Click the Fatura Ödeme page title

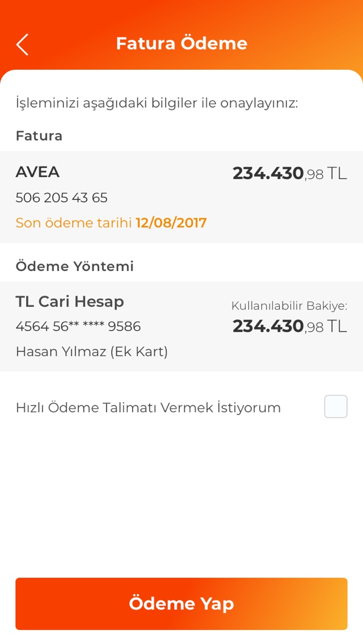pyautogui.click(x=181, y=44)
